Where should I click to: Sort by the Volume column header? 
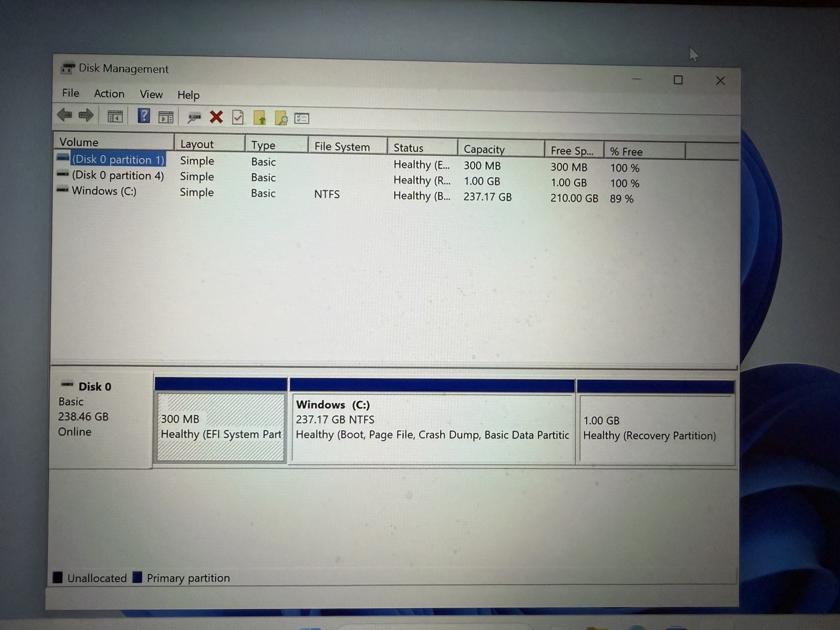pyautogui.click(x=114, y=142)
